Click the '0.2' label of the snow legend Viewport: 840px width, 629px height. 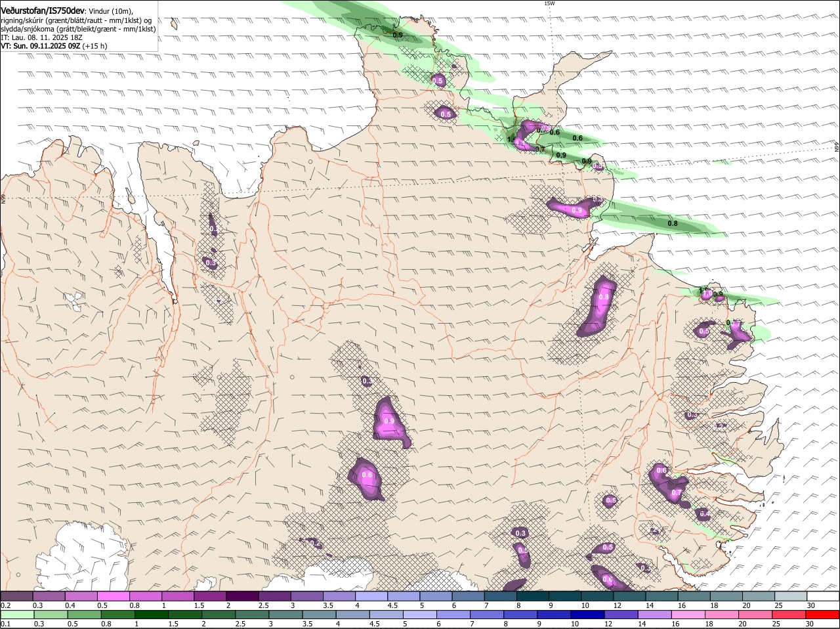click(5, 605)
